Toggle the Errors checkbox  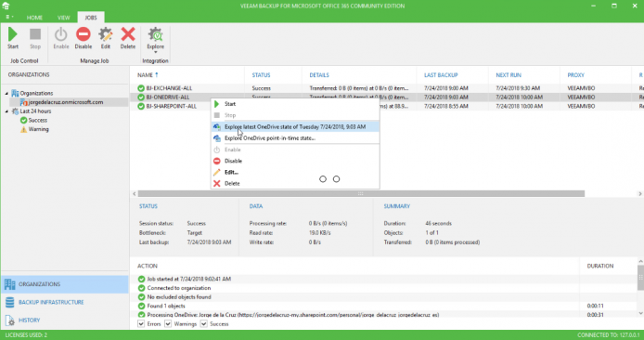[141, 324]
